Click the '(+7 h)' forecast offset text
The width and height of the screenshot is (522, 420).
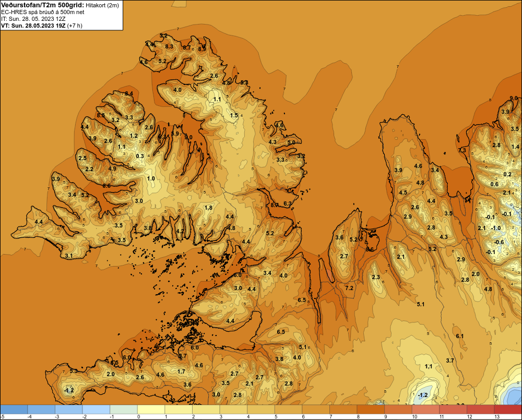click(75, 26)
